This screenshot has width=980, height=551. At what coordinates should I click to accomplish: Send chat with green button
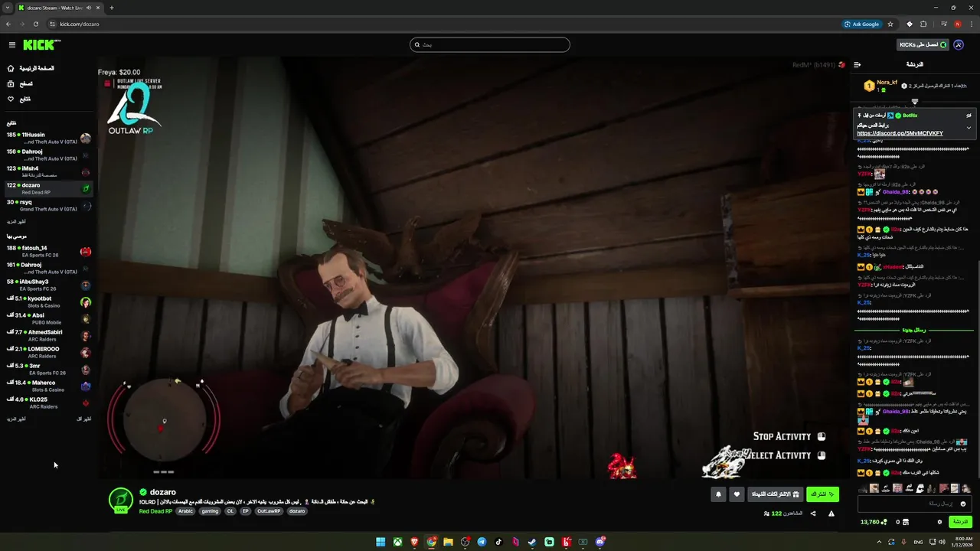click(x=960, y=522)
